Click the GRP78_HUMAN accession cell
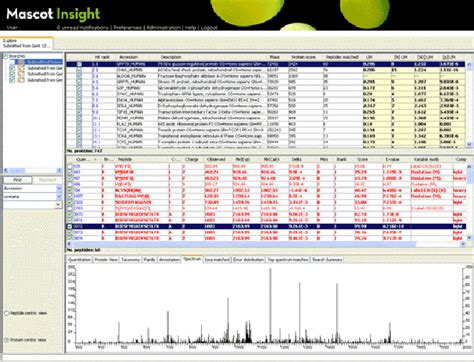474x362 pixels. (x=131, y=64)
